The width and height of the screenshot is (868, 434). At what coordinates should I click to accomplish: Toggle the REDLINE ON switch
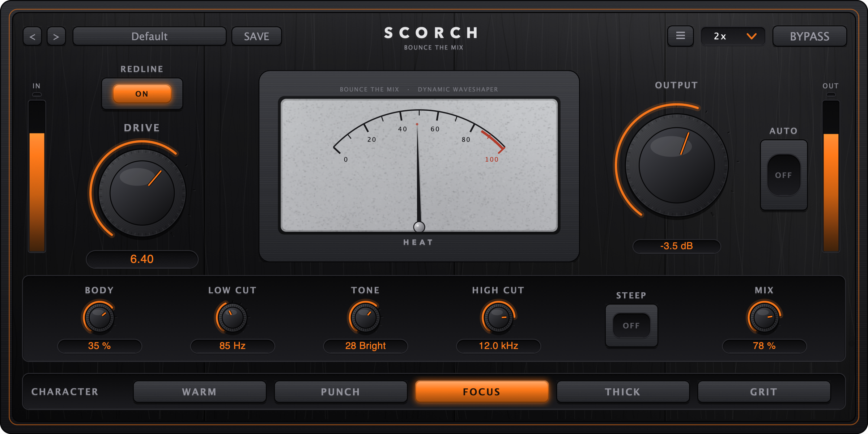(x=142, y=94)
